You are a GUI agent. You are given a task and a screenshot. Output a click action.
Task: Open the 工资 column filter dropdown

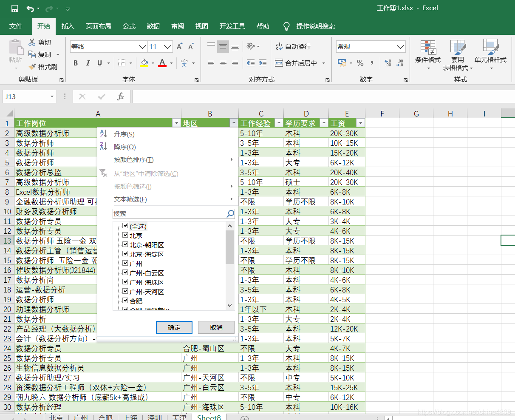point(360,123)
